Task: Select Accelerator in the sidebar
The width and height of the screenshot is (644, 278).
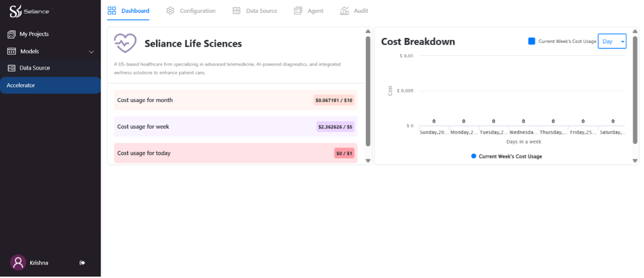Action: [50, 85]
